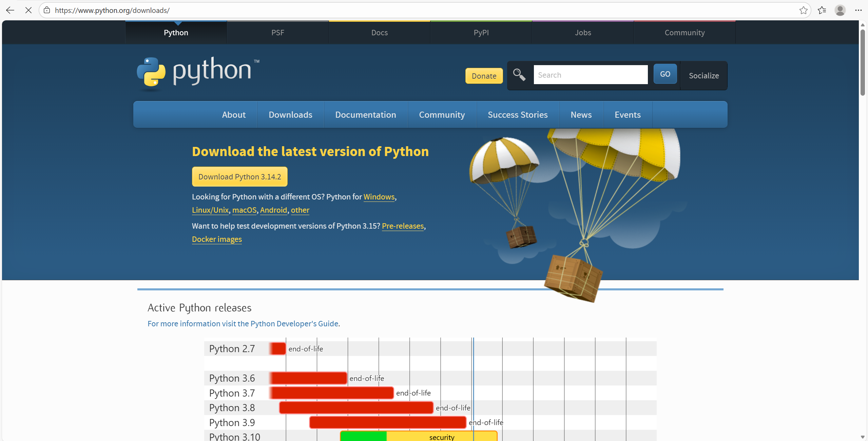Screen dimensions: 868x441
Task: Click into the Search input field
Action: [x=590, y=75]
